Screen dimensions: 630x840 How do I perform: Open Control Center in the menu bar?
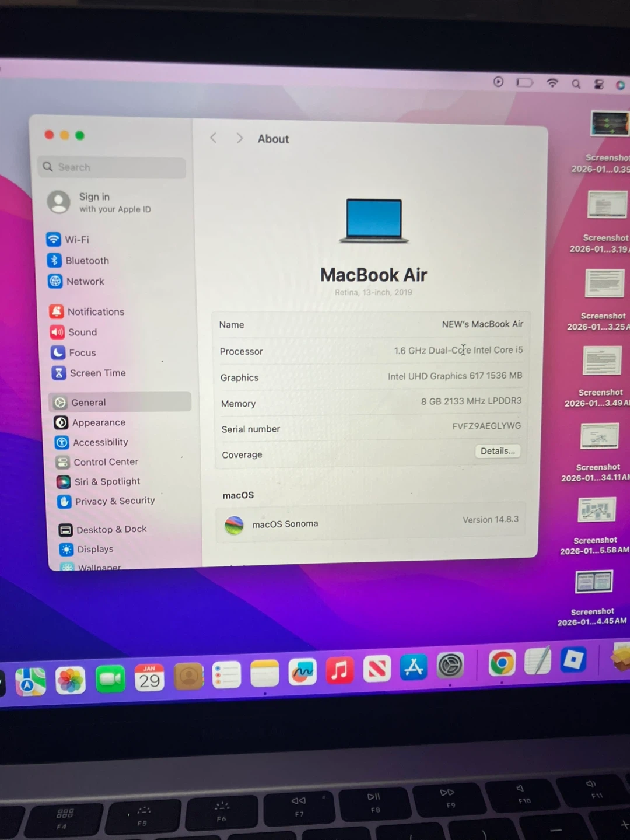(598, 84)
